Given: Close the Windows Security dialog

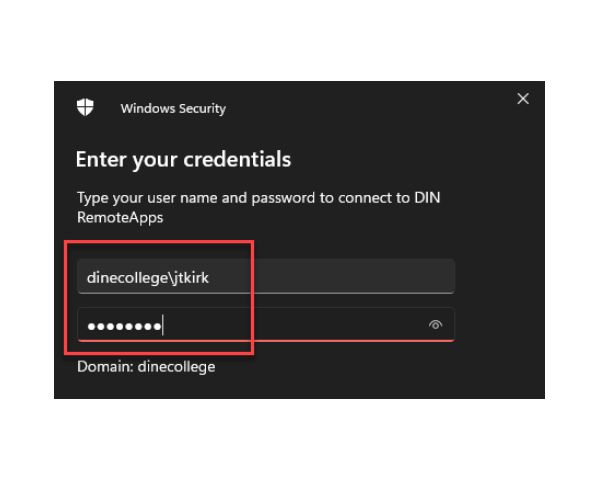Looking at the screenshot, I should click(x=523, y=99).
